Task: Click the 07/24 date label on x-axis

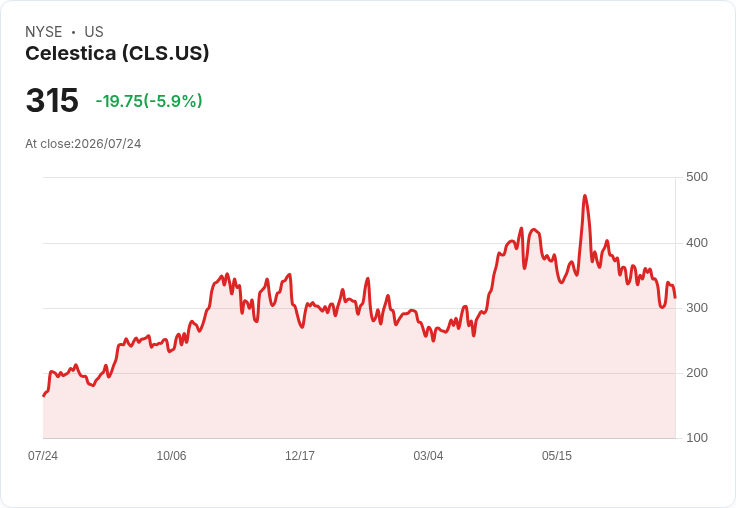Action: [43, 455]
